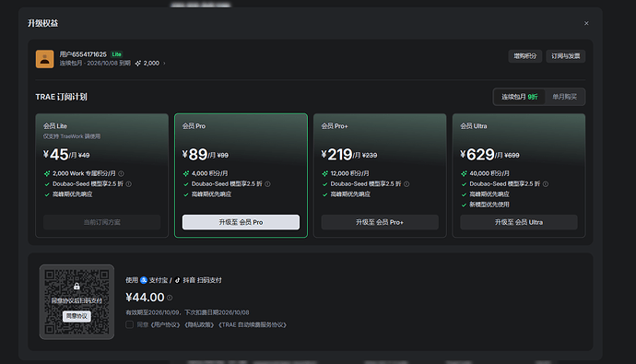
Task: Click the disabled 当前订阅方案 button
Action: [101, 222]
